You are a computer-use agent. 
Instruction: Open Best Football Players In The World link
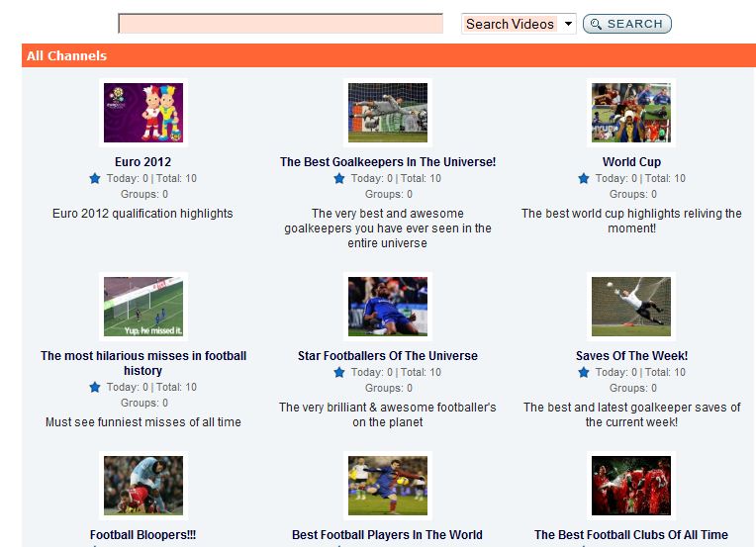387,535
